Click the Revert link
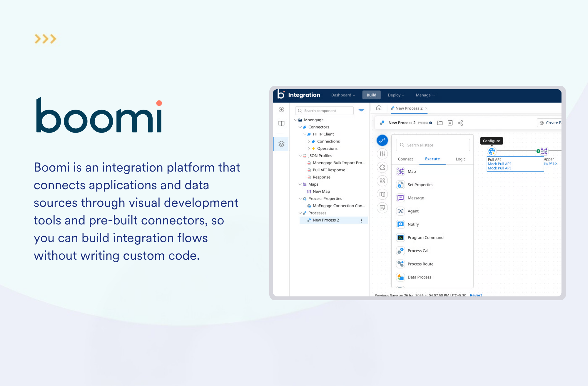Screen dimensions: 588x386 (476, 295)
